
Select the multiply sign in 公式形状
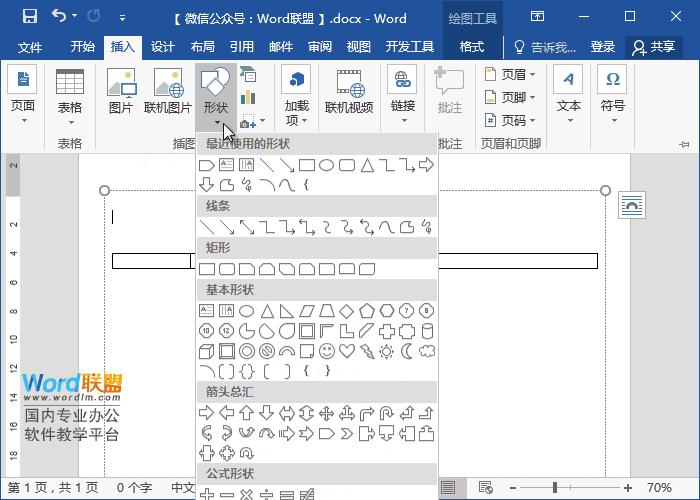pos(246,494)
